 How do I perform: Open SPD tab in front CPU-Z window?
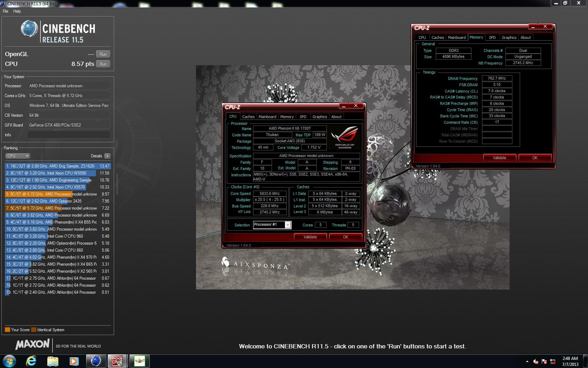[303, 117]
